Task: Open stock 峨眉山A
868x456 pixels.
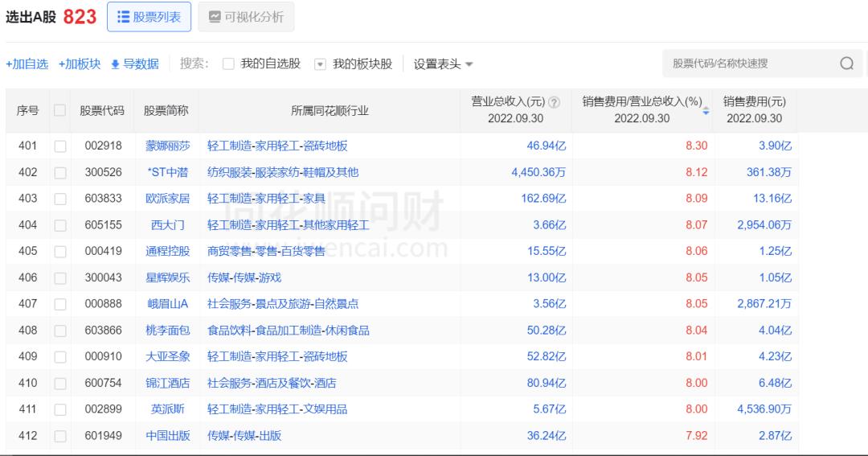Action: tap(168, 304)
